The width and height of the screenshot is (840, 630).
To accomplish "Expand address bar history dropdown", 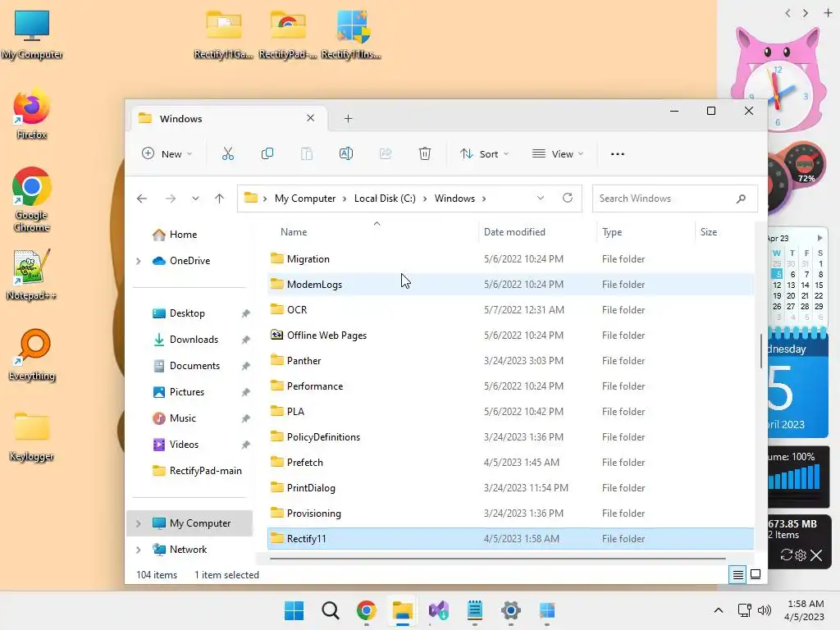I will 541,199.
